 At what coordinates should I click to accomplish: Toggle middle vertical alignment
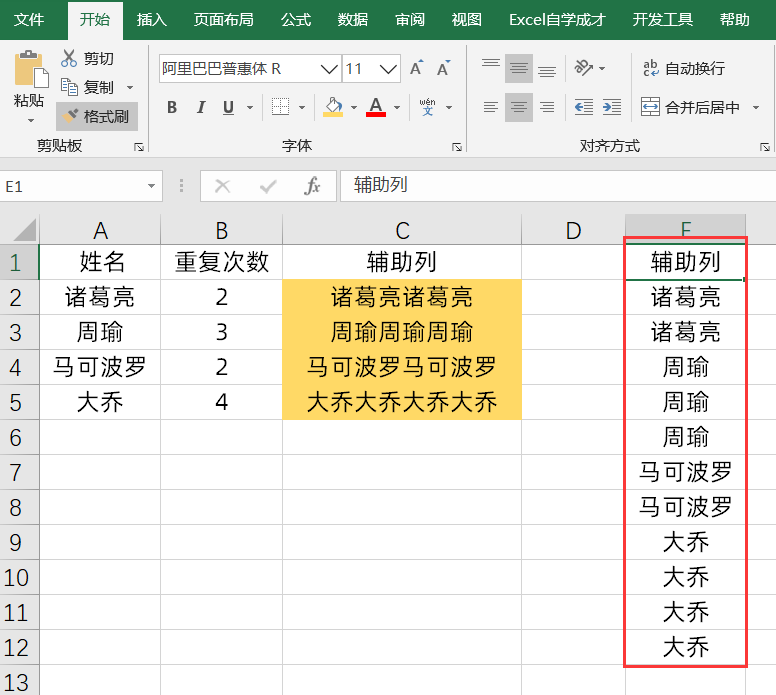click(519, 68)
